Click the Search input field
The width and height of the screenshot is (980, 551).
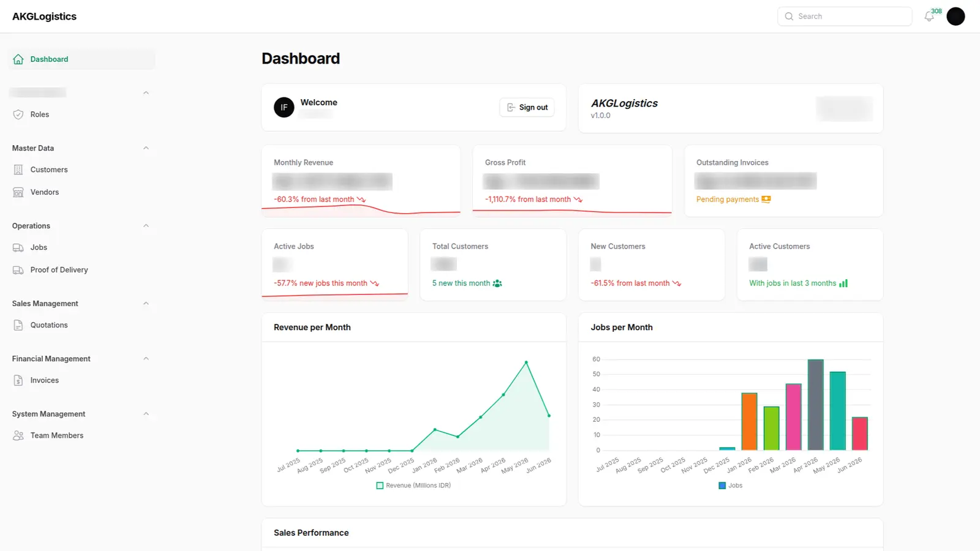point(845,17)
